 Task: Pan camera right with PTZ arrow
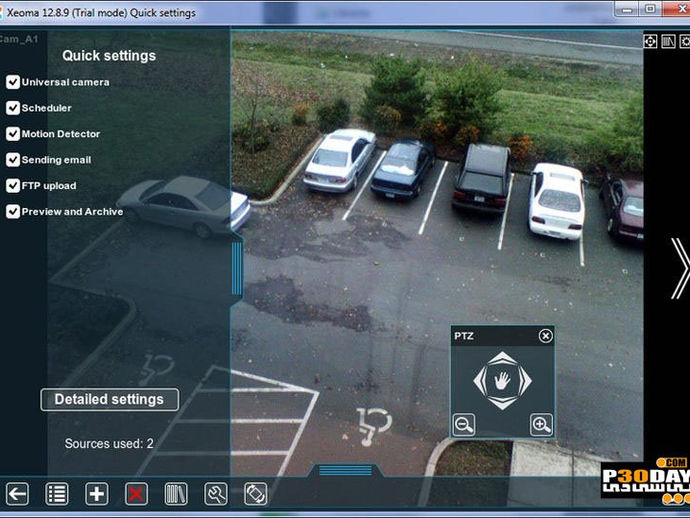pos(525,381)
